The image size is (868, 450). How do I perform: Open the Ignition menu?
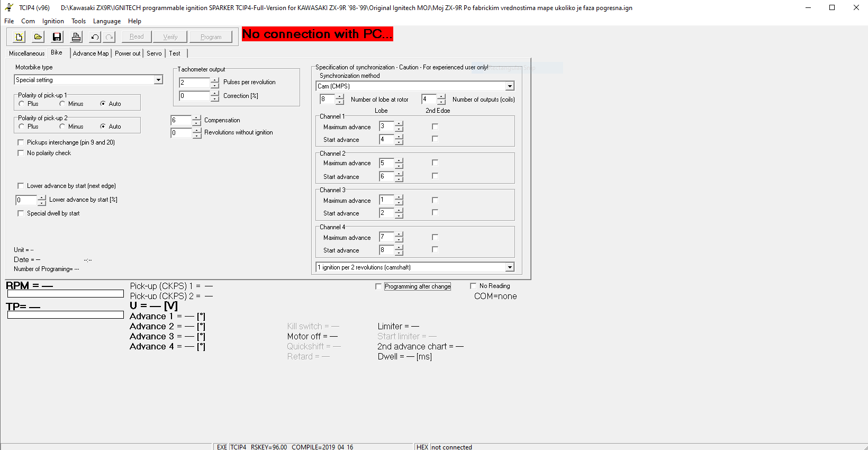(53, 21)
